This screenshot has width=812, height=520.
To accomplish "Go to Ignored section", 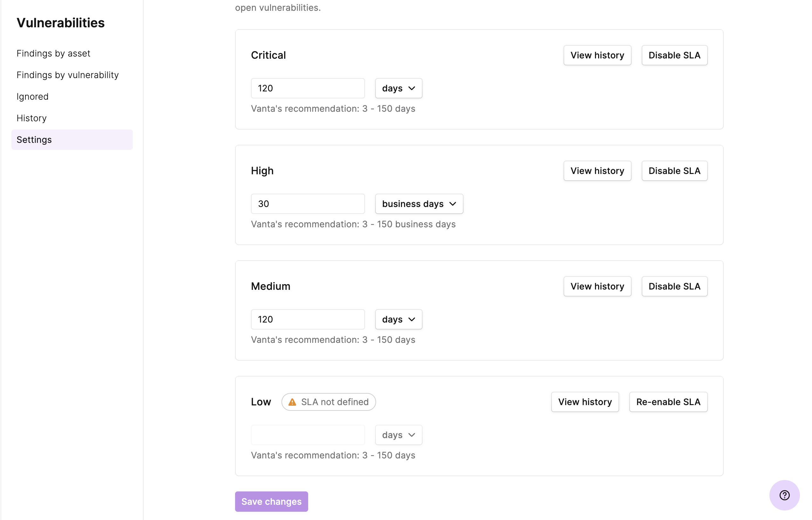I will click(x=32, y=97).
